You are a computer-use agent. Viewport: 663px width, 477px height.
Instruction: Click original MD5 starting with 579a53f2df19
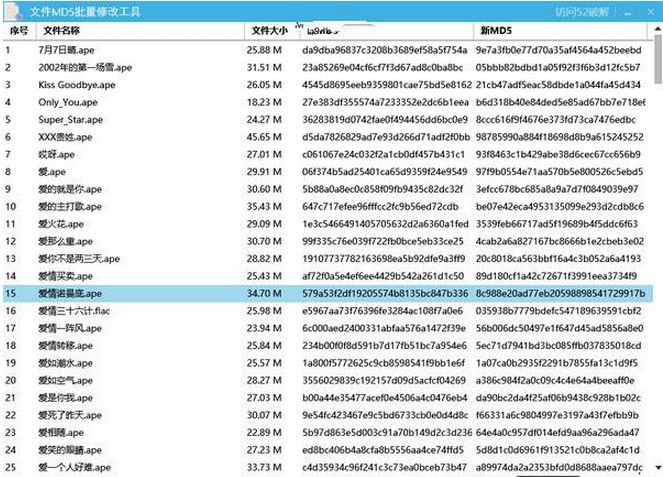[385, 293]
